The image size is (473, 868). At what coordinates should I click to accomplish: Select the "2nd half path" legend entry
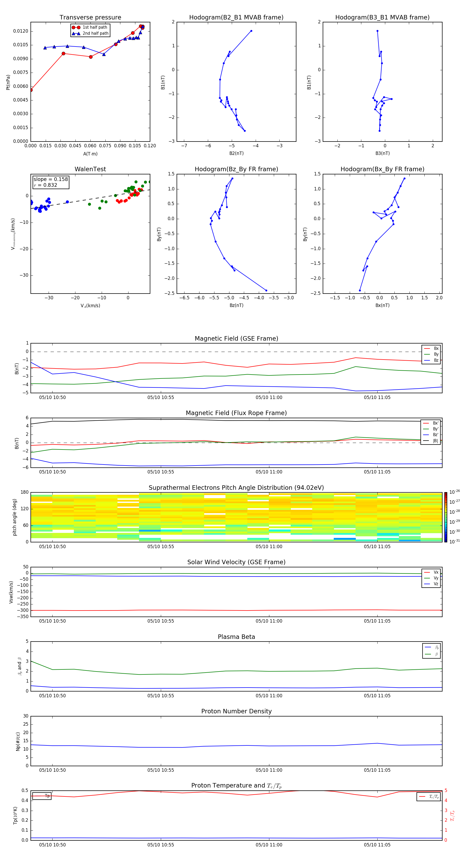[x=90, y=33]
